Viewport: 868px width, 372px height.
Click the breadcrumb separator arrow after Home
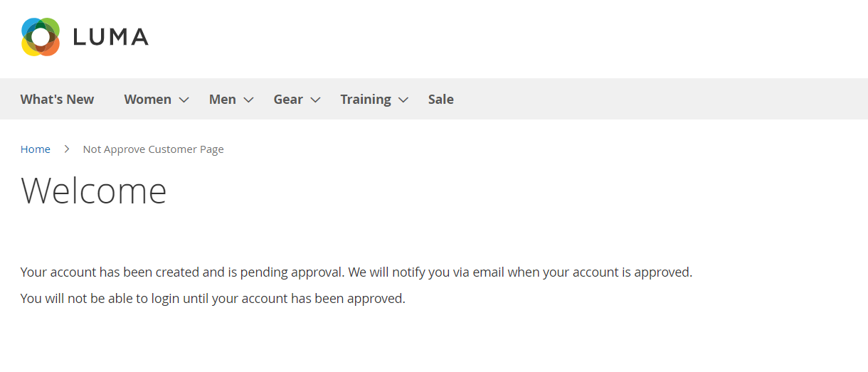coord(67,149)
